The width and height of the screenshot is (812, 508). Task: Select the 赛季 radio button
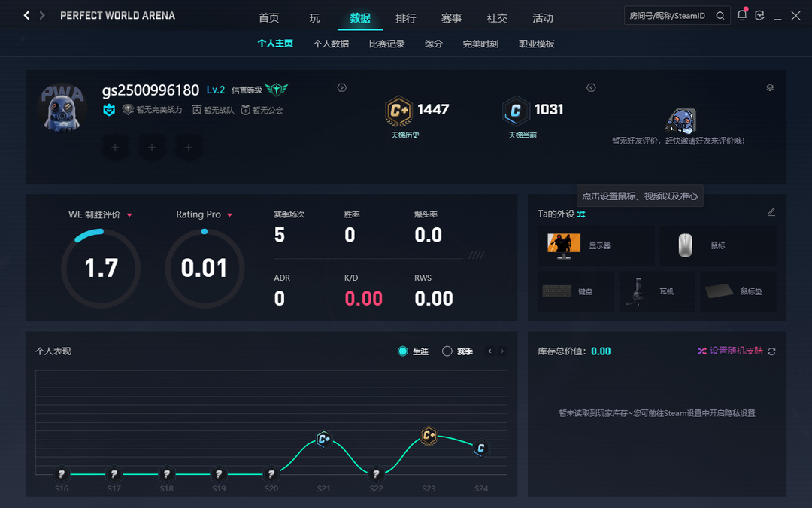point(447,351)
